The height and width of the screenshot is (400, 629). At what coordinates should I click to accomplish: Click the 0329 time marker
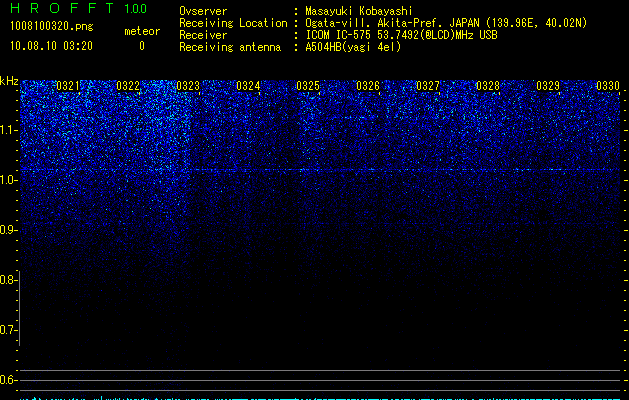pos(548,86)
